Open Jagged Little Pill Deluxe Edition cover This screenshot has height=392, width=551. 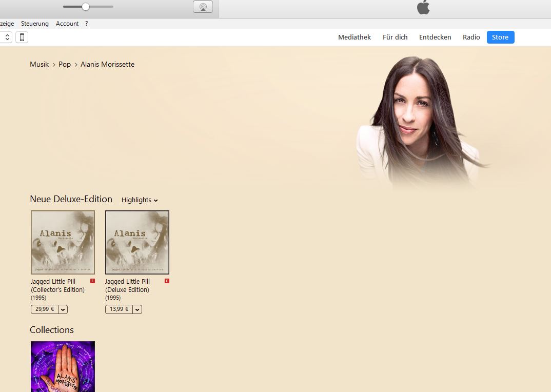(137, 242)
